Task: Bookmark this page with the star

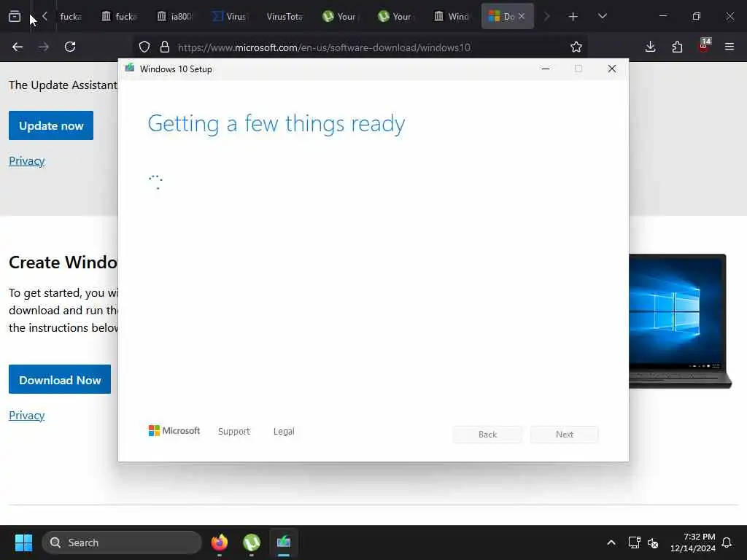Action: pyautogui.click(x=576, y=47)
